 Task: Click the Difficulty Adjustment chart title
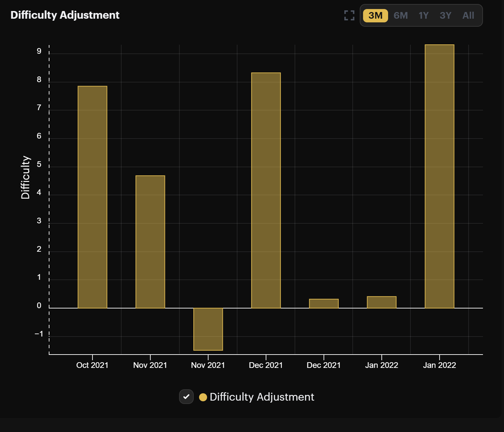(x=65, y=15)
